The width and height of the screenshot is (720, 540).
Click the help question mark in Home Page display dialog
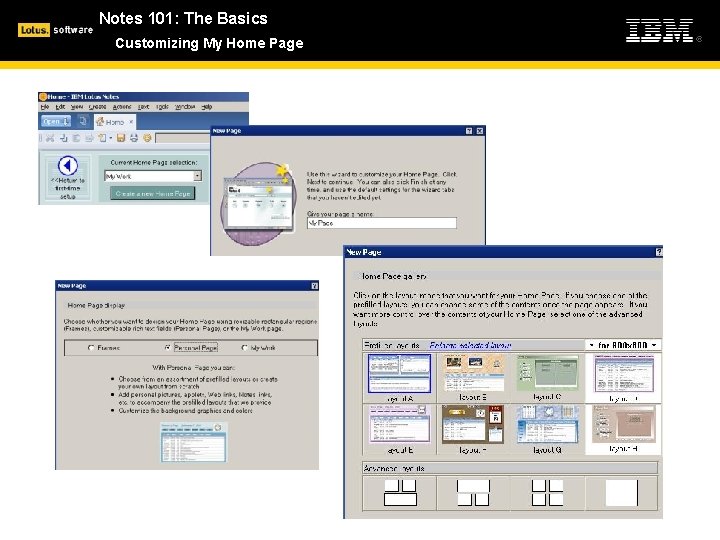[315, 286]
